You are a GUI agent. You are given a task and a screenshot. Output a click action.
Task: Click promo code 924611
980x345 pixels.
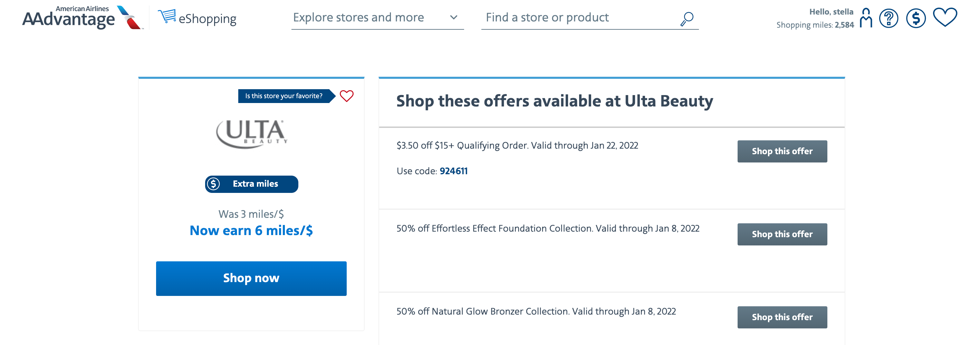tap(453, 171)
